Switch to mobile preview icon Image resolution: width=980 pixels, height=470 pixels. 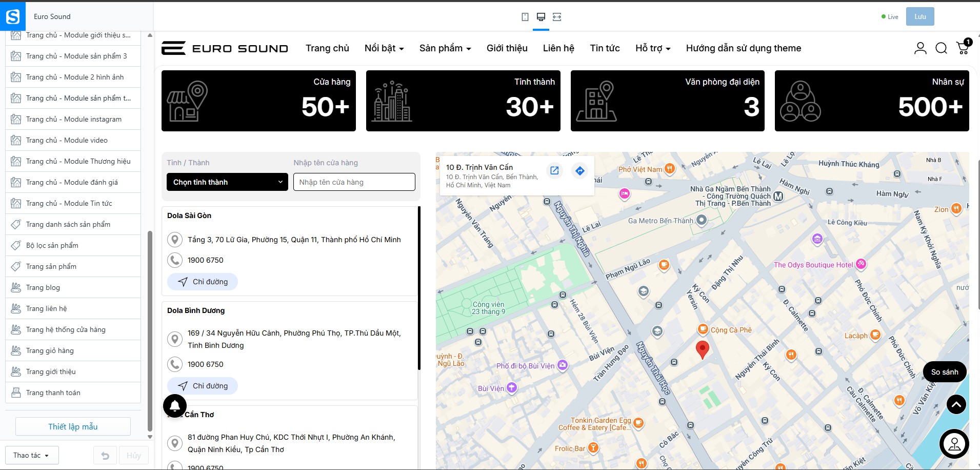click(525, 17)
